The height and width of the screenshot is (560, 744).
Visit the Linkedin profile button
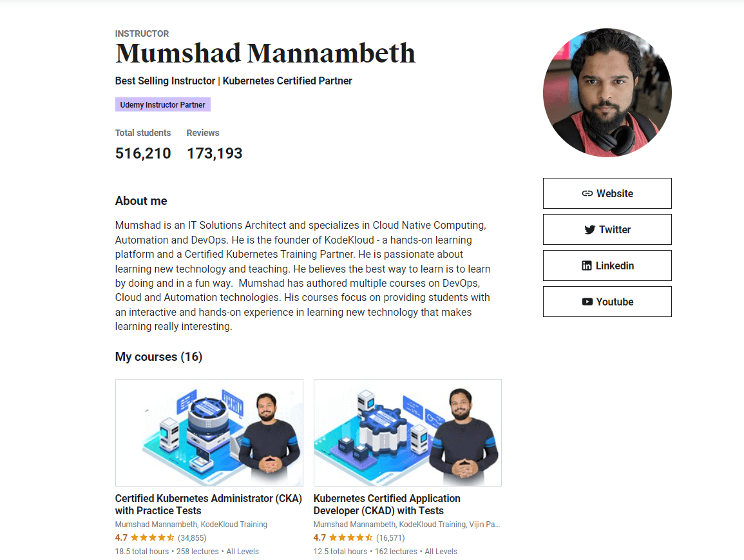[x=607, y=266]
